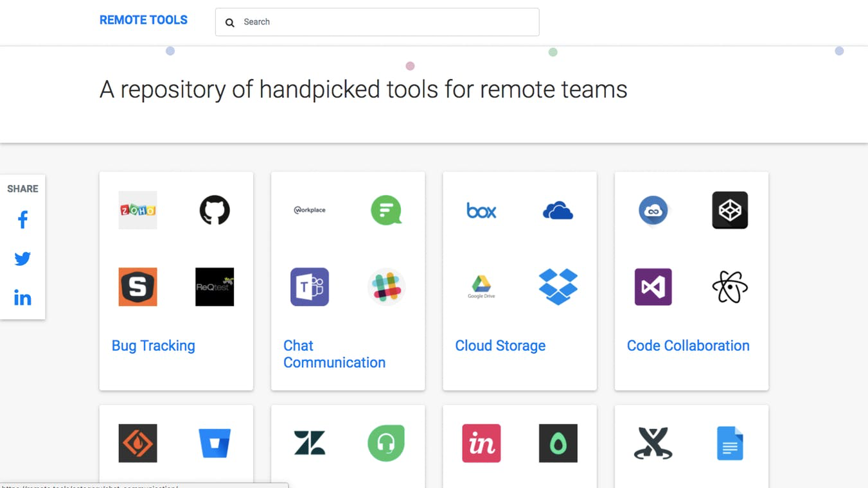Click the Zoho logo under Bug Tracking

(137, 210)
